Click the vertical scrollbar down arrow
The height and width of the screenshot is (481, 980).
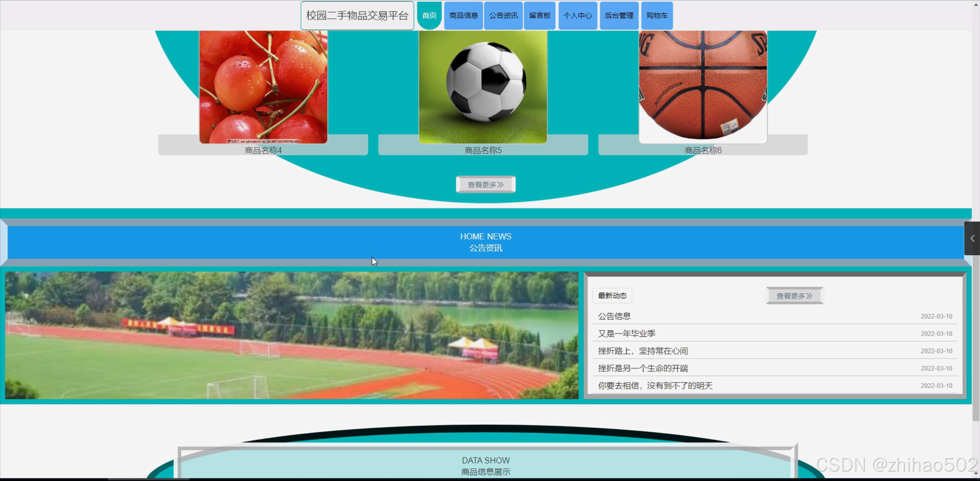point(975,473)
